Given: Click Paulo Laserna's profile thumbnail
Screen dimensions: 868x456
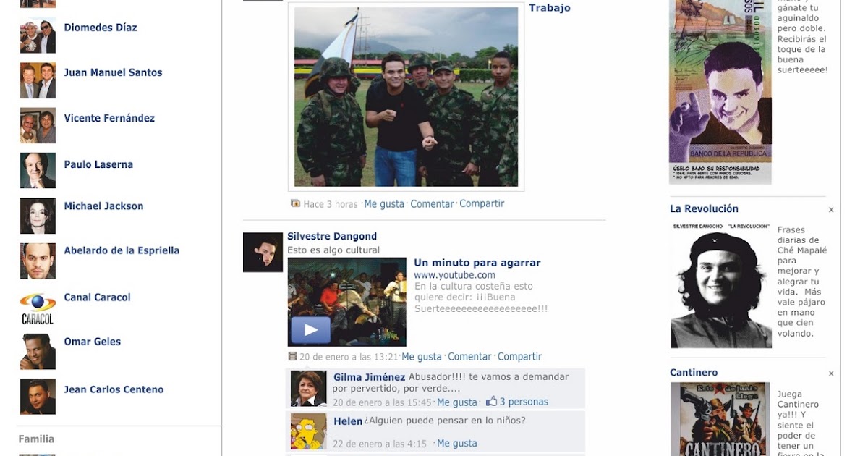Looking at the screenshot, I should [38, 170].
